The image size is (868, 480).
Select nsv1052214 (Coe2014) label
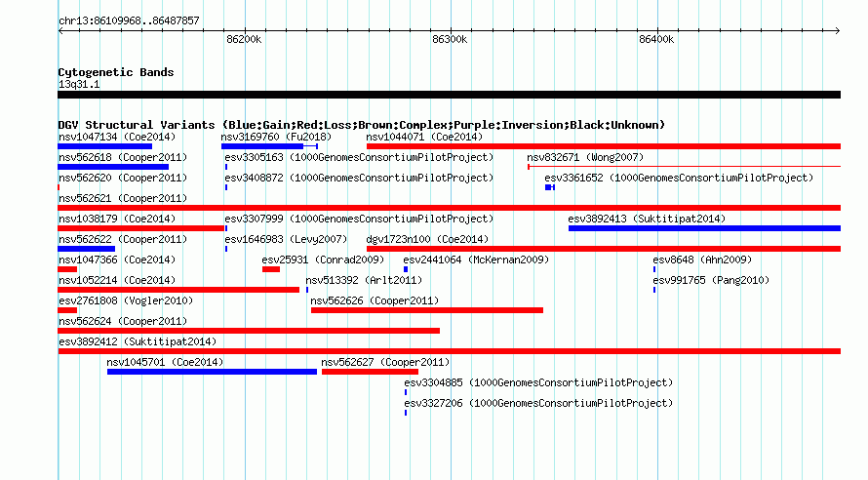[x=117, y=280]
